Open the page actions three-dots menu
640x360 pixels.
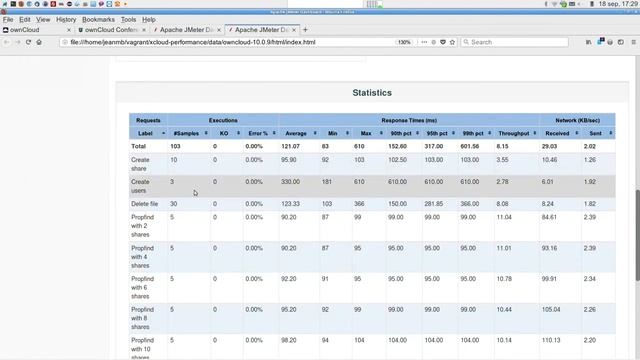424,42
